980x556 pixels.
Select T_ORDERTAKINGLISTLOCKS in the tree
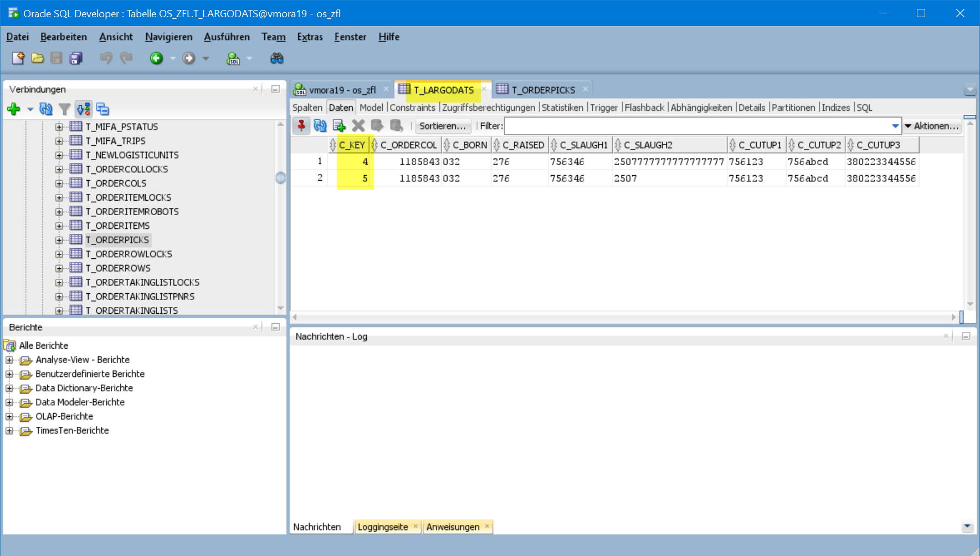point(142,282)
